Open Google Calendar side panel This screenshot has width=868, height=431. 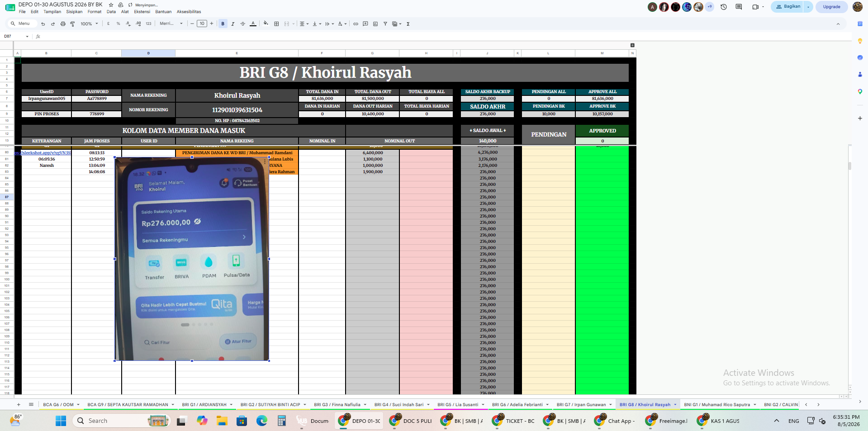click(x=860, y=24)
